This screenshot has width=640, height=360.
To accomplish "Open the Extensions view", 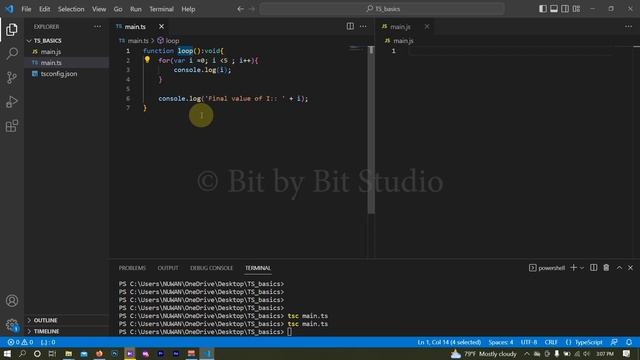I will point(12,126).
